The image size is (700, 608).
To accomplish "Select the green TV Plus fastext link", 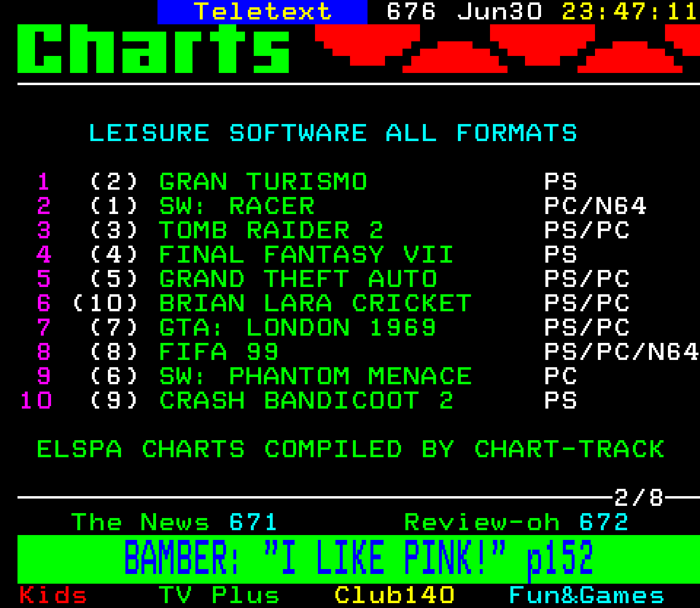I will click(219, 595).
